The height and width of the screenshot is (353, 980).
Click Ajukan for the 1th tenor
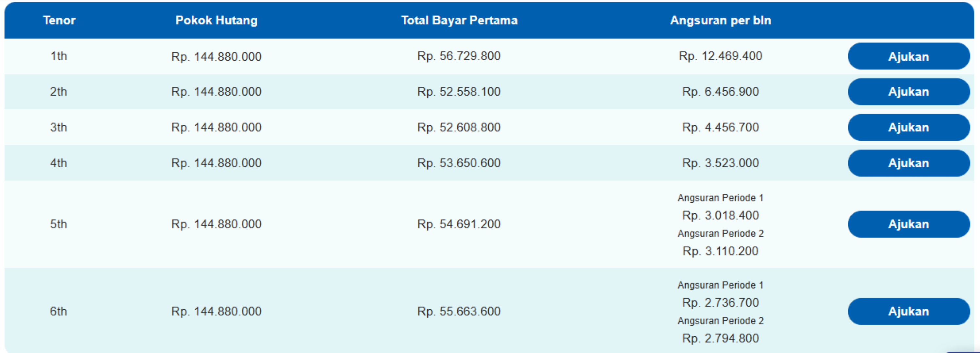tap(908, 56)
